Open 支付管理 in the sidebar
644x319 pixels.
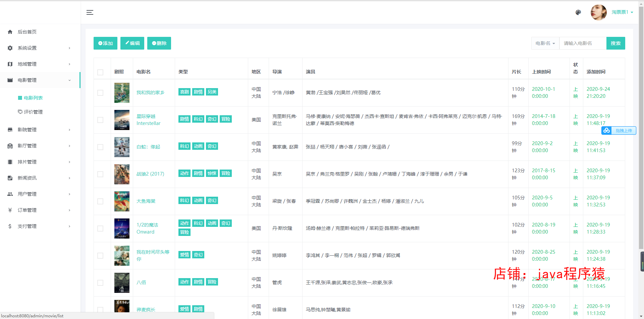pos(40,226)
